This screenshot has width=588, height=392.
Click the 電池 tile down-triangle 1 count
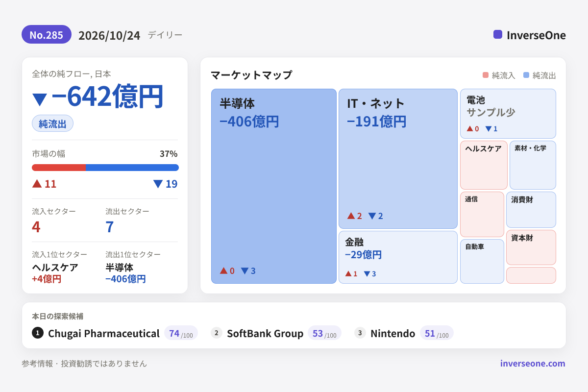tap(491, 129)
